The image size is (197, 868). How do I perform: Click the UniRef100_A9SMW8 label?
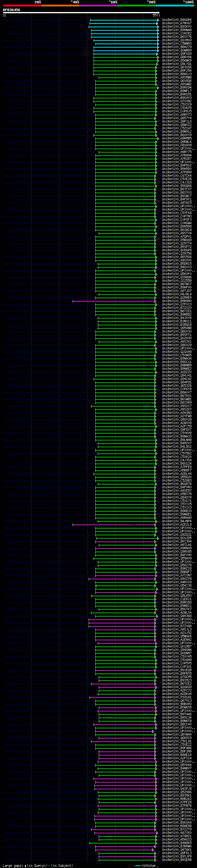click(x=177, y=78)
